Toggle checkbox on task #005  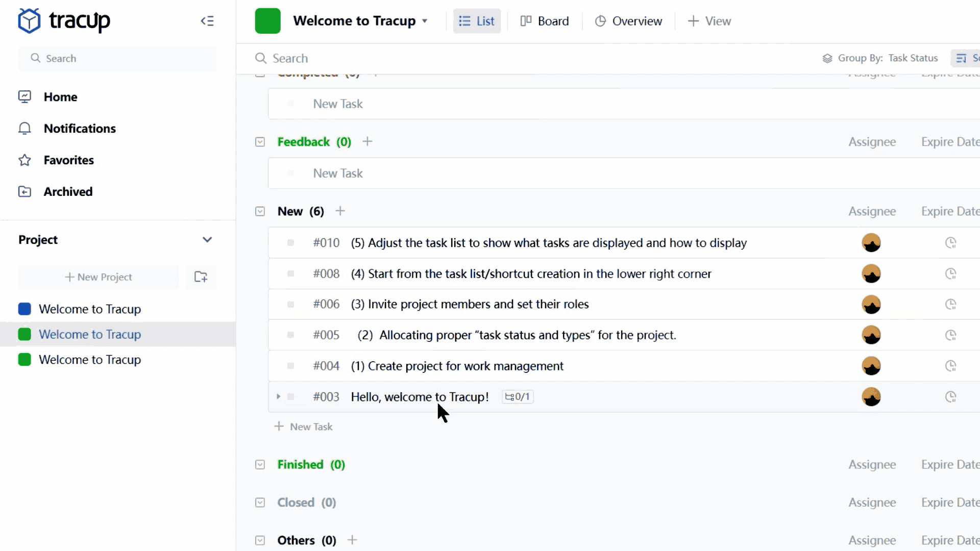point(291,335)
